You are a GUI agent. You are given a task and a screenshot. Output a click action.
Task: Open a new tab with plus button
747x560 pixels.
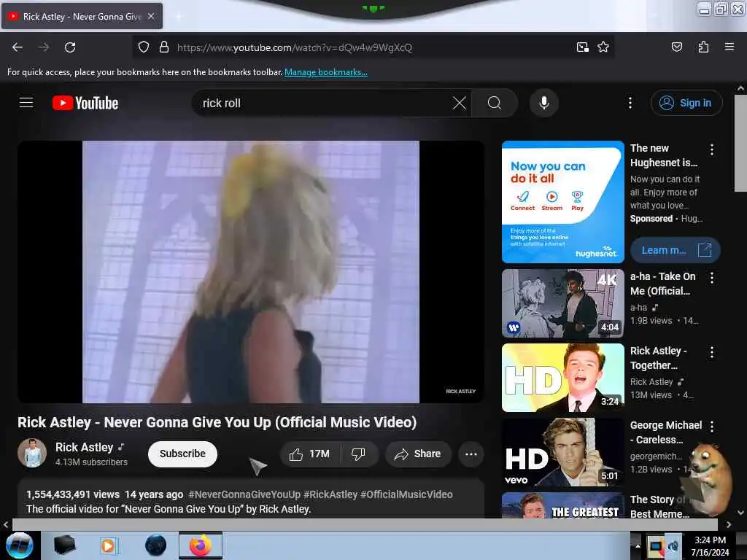pyautogui.click(x=178, y=17)
